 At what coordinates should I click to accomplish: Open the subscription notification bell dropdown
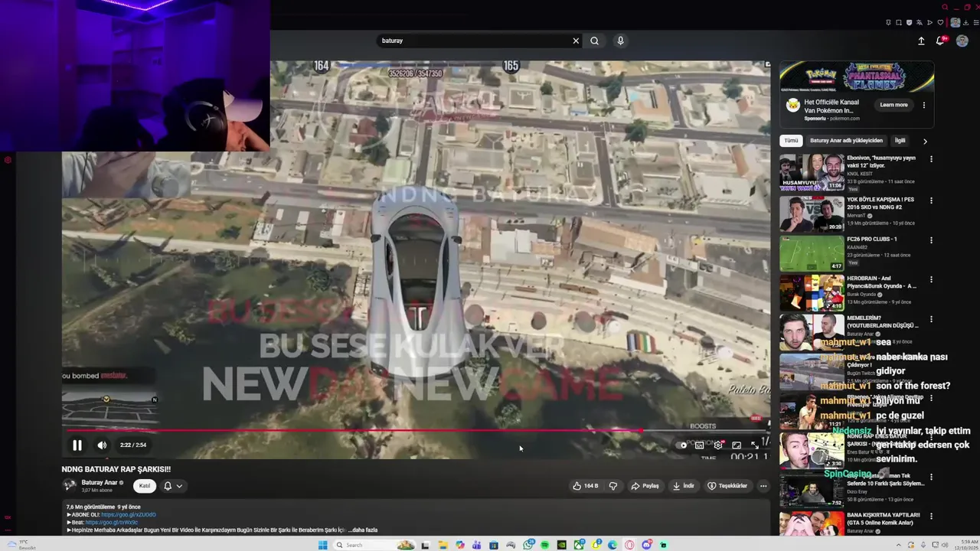(x=172, y=486)
